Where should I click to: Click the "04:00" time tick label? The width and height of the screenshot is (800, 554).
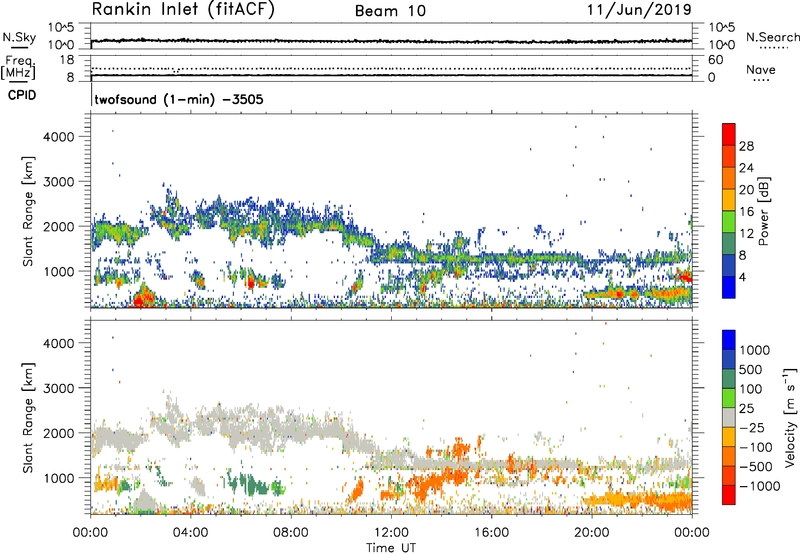click(x=190, y=533)
